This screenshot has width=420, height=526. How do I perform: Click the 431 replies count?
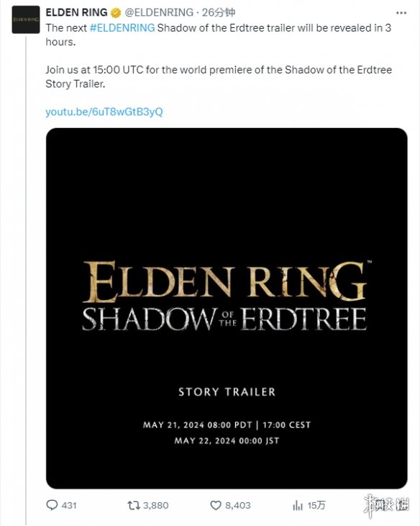coord(69,506)
